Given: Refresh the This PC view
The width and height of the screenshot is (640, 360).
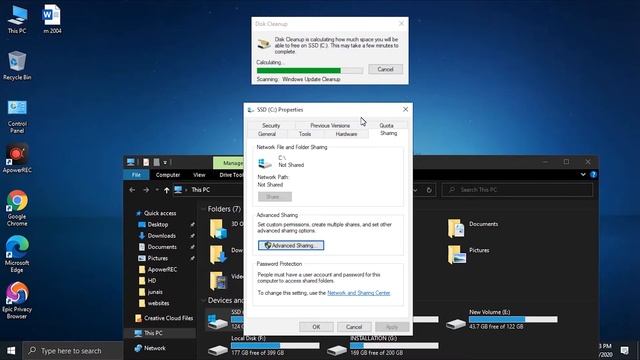Looking at the screenshot, I should (429, 190).
